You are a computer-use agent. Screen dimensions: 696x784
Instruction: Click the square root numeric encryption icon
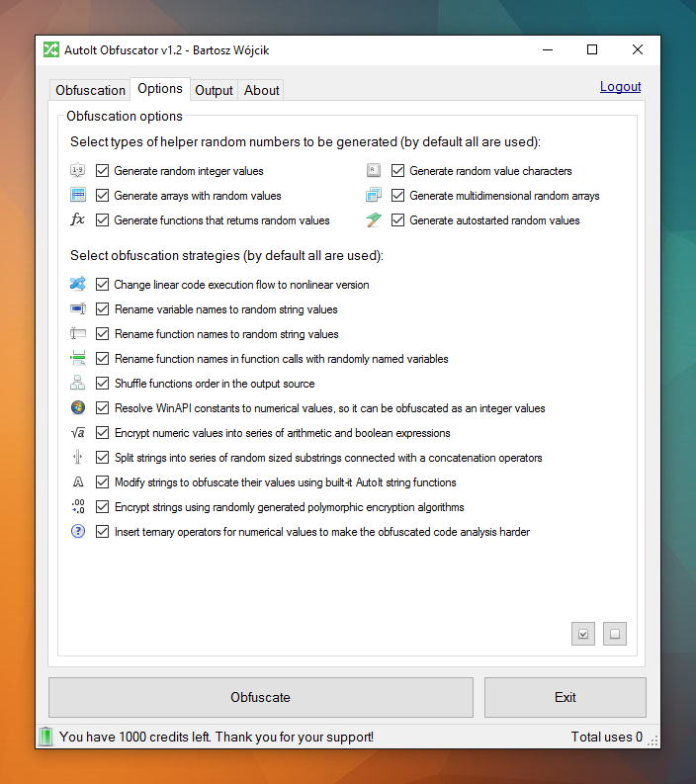pos(77,432)
